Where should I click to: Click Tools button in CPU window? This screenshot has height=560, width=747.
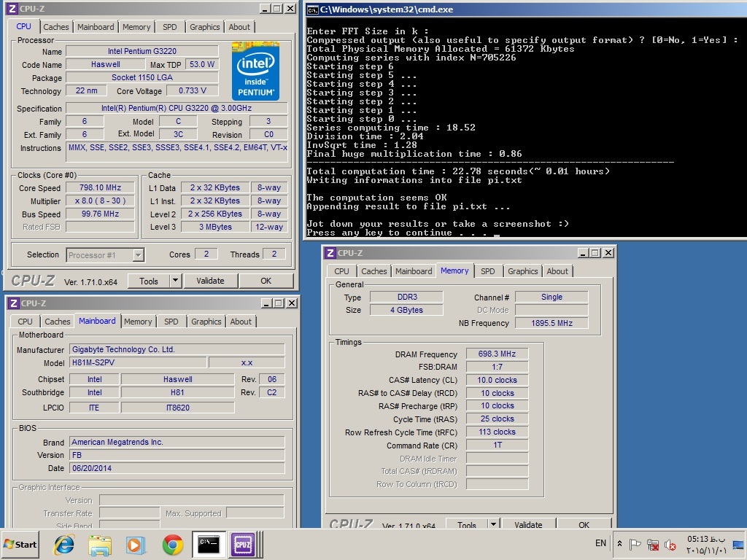[x=149, y=281]
